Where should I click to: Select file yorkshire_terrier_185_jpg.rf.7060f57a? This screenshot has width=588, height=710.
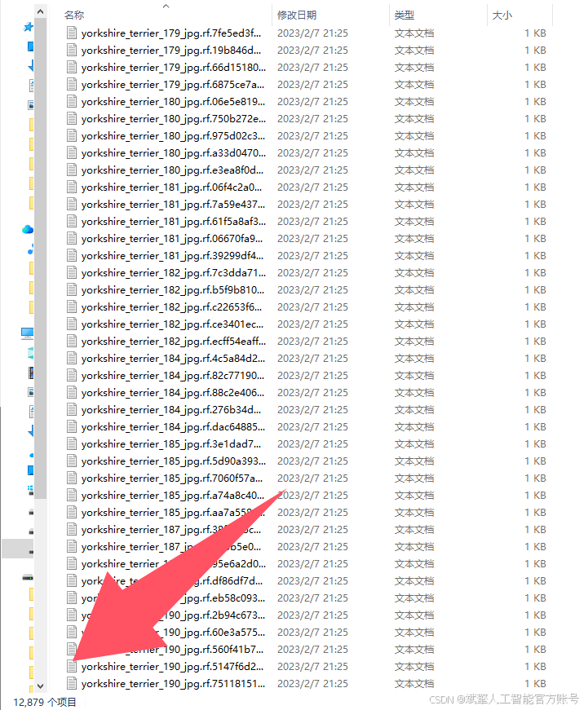(172, 478)
